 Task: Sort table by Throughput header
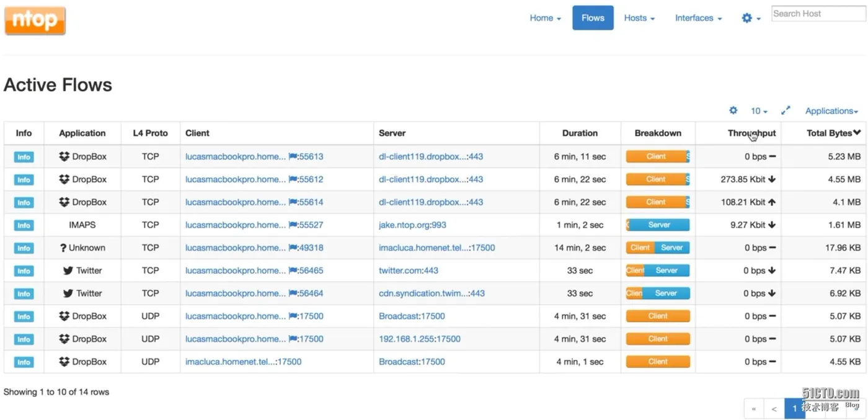point(751,133)
